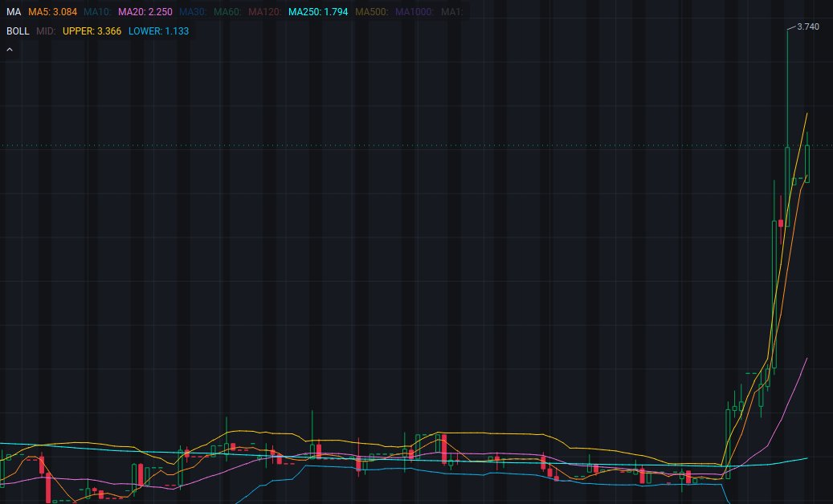Image resolution: width=833 pixels, height=504 pixels.
Task: Toggle the dimmed MA10 line label
Action: click(x=97, y=12)
